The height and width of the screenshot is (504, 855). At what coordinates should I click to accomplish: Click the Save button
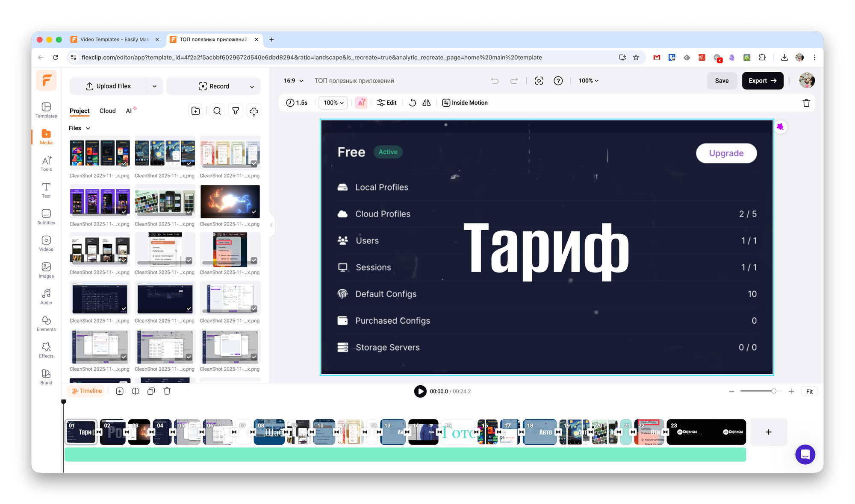[x=722, y=81]
